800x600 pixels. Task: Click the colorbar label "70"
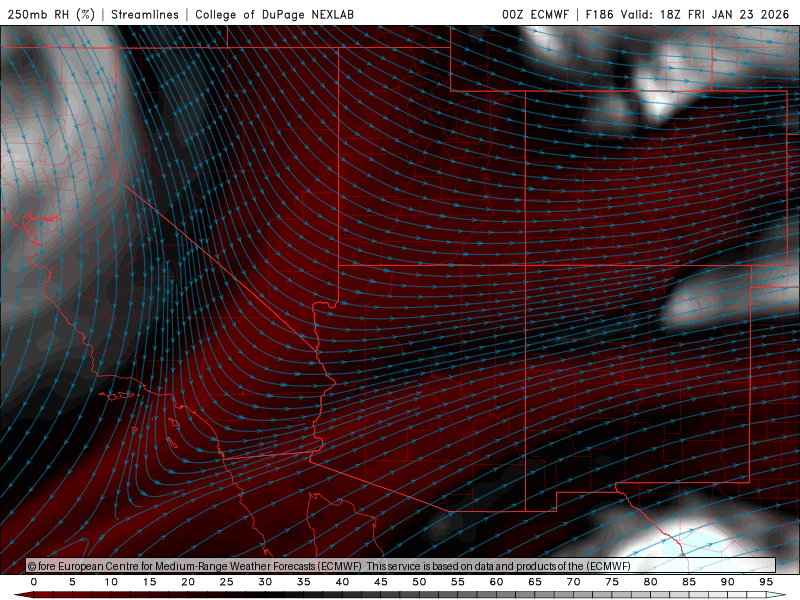click(573, 582)
